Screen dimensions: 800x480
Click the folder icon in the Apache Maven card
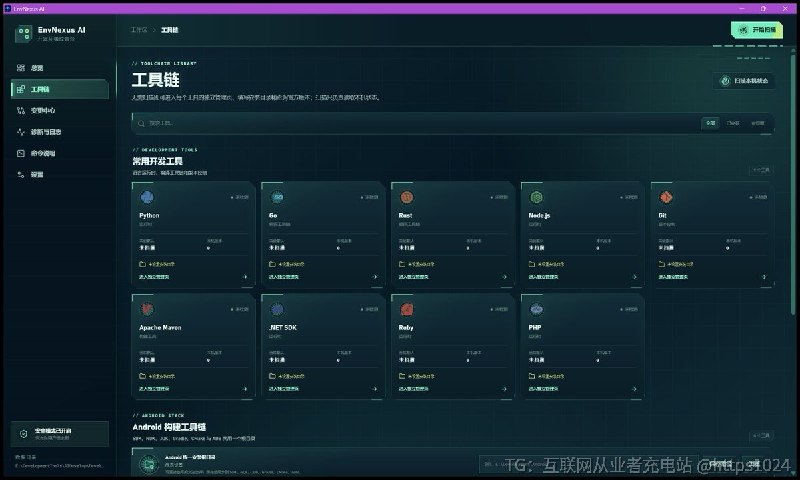click(x=142, y=376)
